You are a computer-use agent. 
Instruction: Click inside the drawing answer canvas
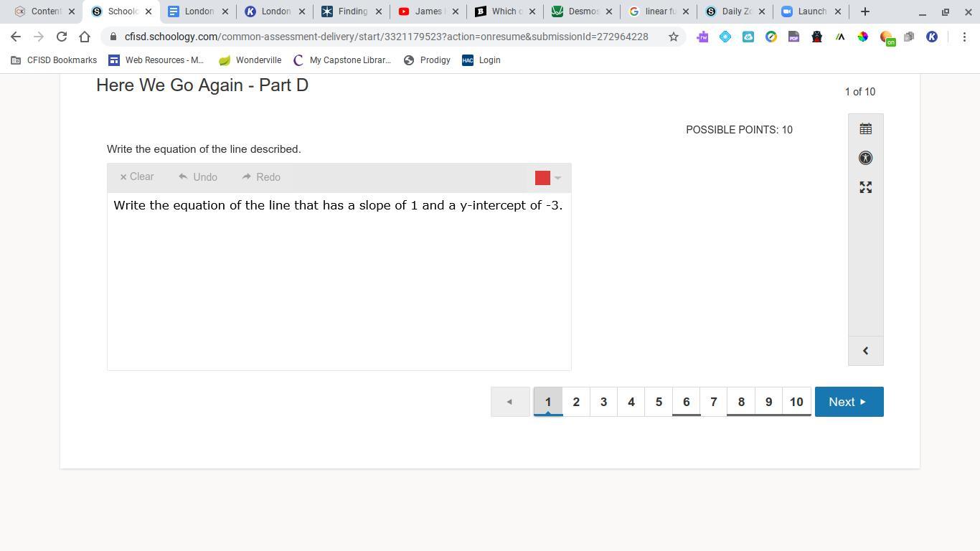[339, 281]
